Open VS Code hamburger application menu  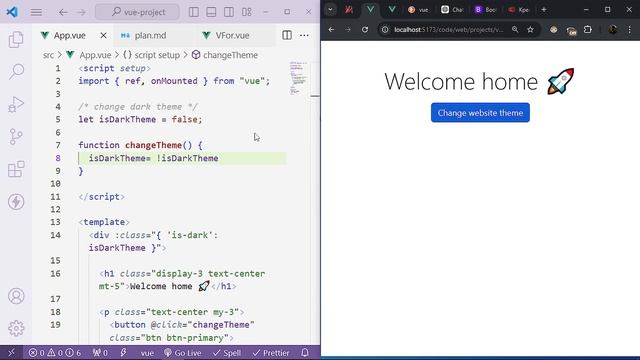tap(36, 12)
